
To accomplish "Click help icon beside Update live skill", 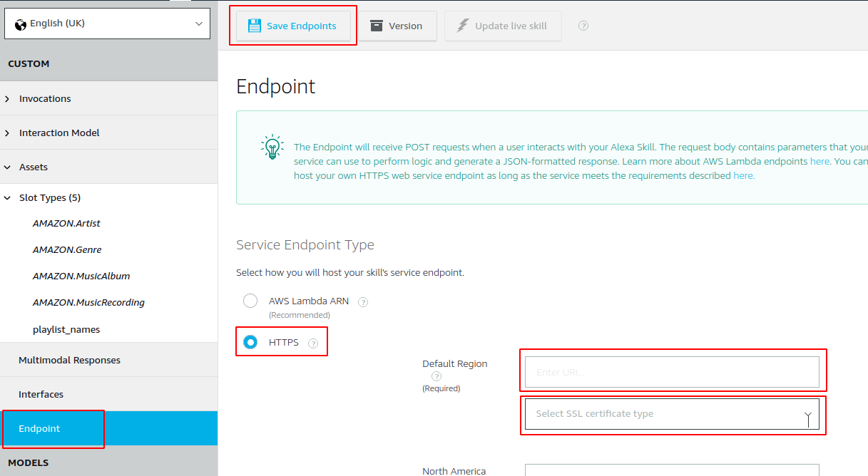I will point(583,26).
